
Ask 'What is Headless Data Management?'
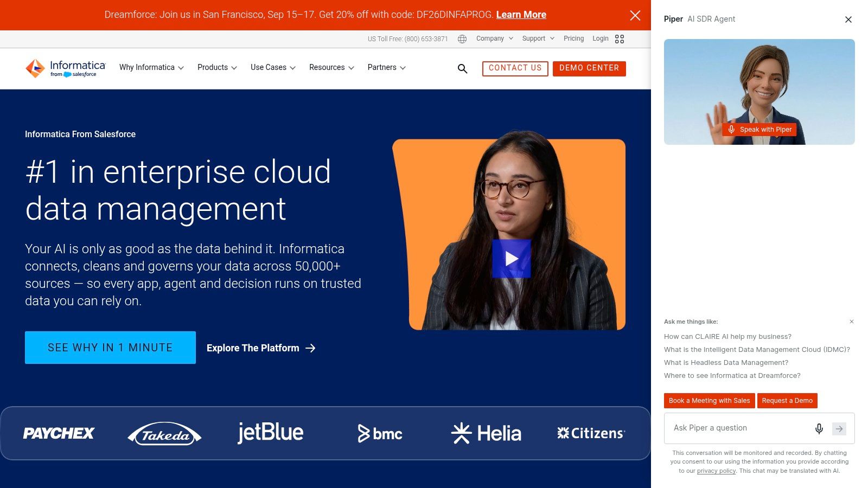[x=726, y=363]
